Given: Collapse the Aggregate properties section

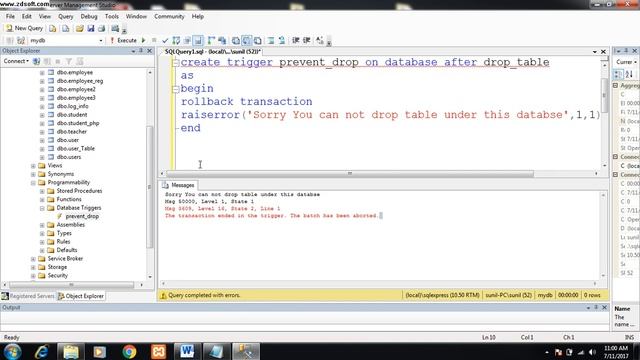Looking at the screenshot, I should coord(615,85).
